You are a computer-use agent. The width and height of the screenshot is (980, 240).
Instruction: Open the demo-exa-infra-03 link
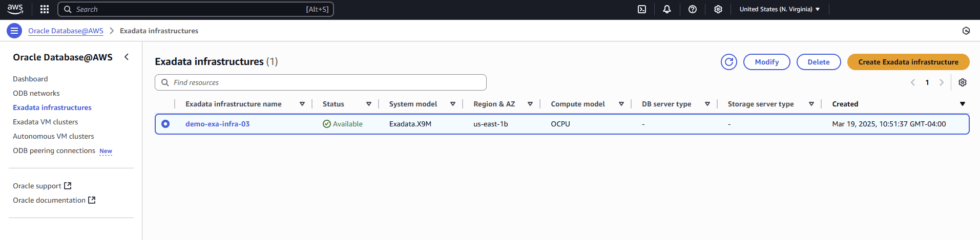[x=218, y=124]
